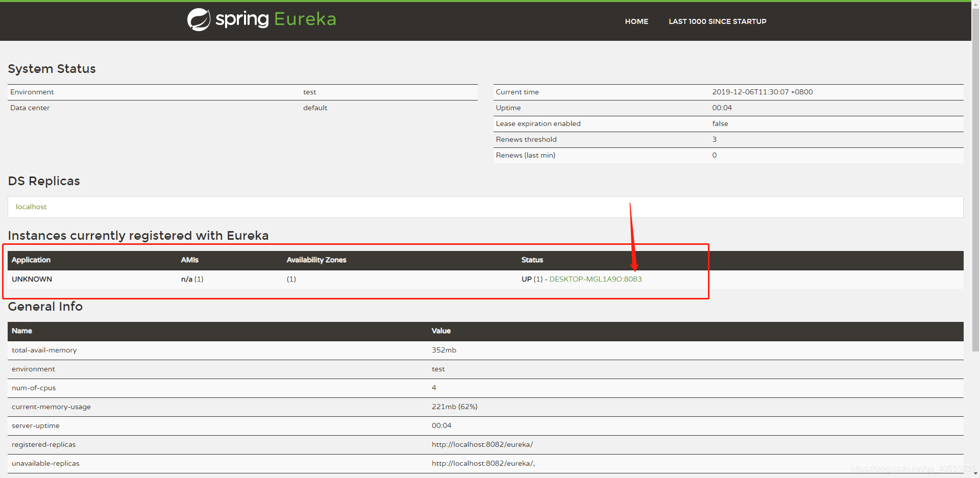Click the System Status Uptime value 00:04

(722, 108)
